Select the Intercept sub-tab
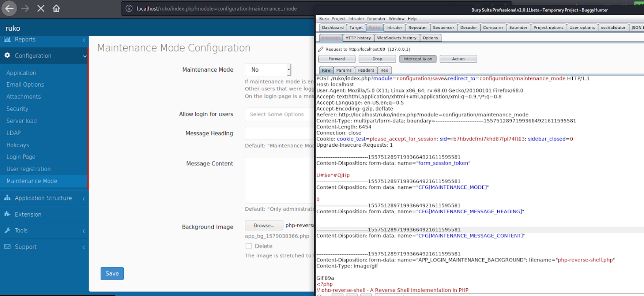 pyautogui.click(x=331, y=38)
